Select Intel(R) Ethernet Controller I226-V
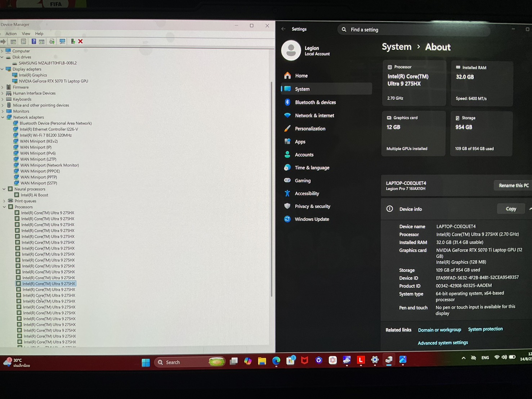Image resolution: width=532 pixels, height=399 pixels. (49, 129)
